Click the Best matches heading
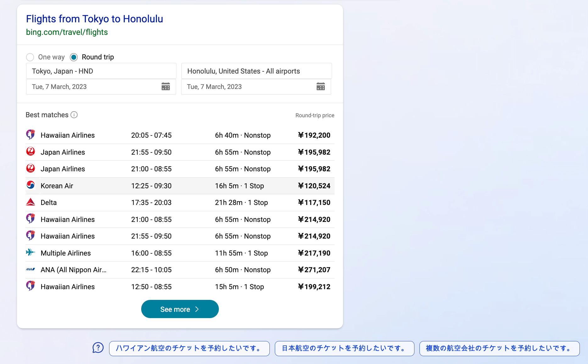The image size is (588, 364). tap(47, 115)
